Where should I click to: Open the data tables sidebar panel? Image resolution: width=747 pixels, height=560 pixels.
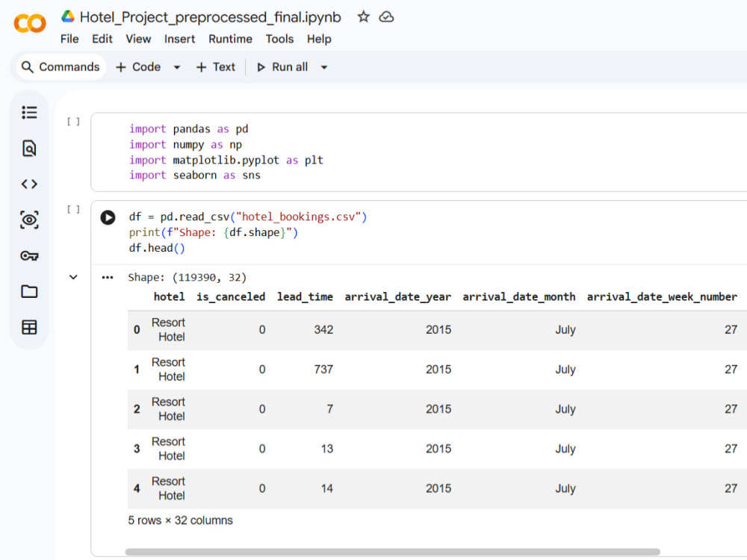29,327
